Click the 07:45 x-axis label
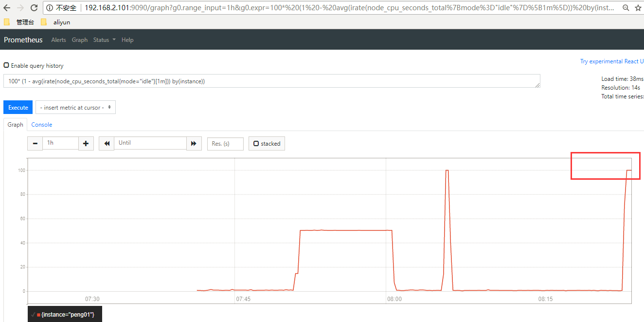This screenshot has width=644, height=322. [x=243, y=299]
